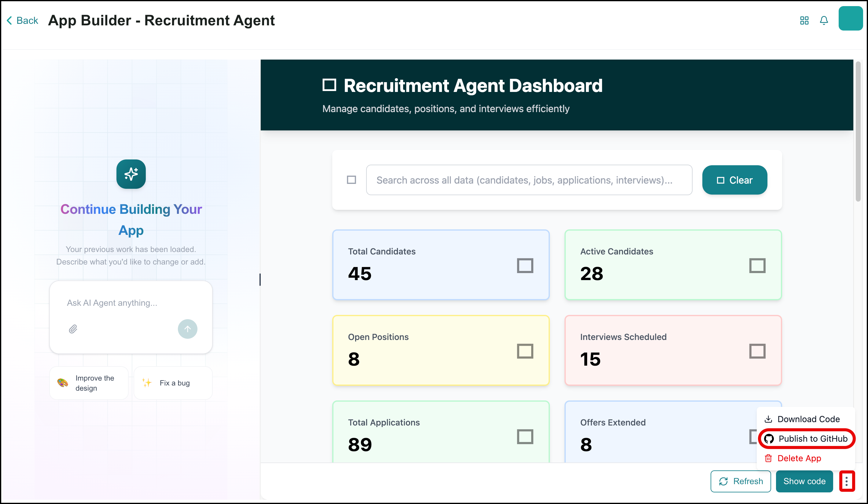The image size is (868, 504).
Task: Click the Refresh button
Action: pos(741,481)
